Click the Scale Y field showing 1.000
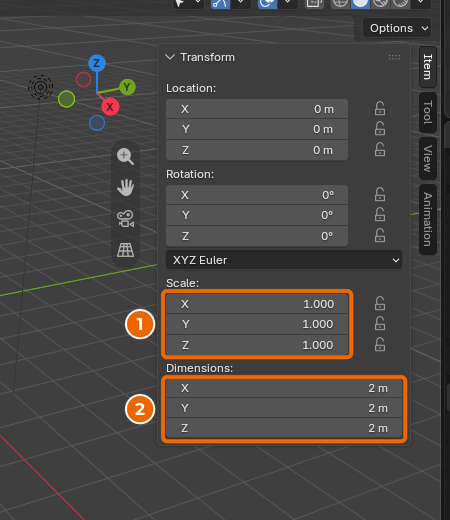 click(x=257, y=324)
